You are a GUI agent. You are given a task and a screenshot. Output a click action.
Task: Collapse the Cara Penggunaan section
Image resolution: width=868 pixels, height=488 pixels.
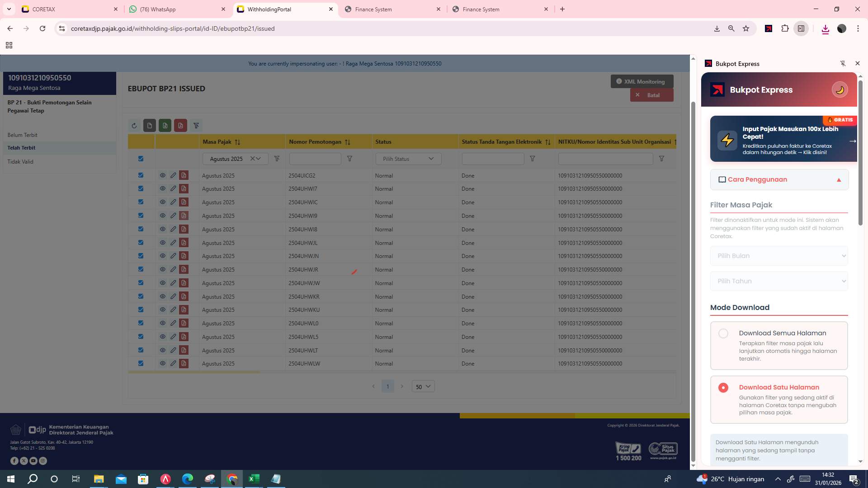pos(839,179)
